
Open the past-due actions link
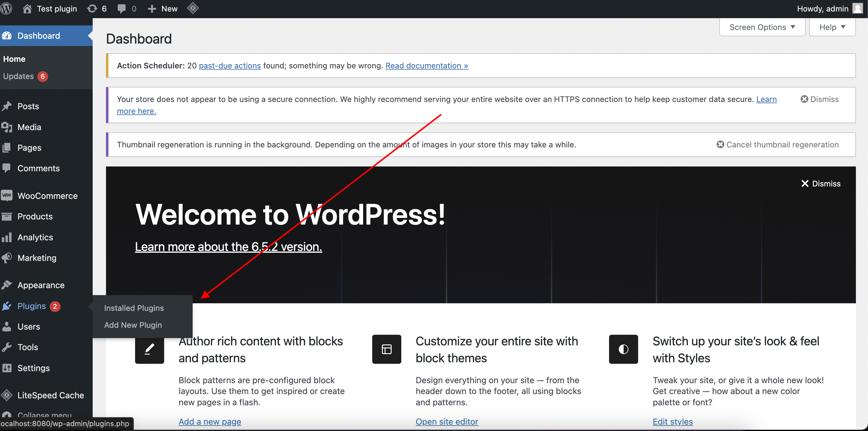point(230,66)
